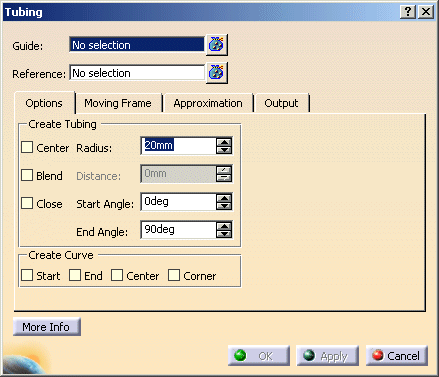Click the End Angle 90deg field
The height and width of the screenshot is (377, 439).
click(179, 230)
